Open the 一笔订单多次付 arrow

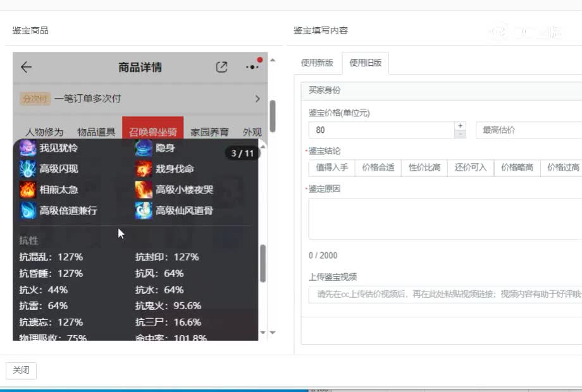click(x=257, y=99)
